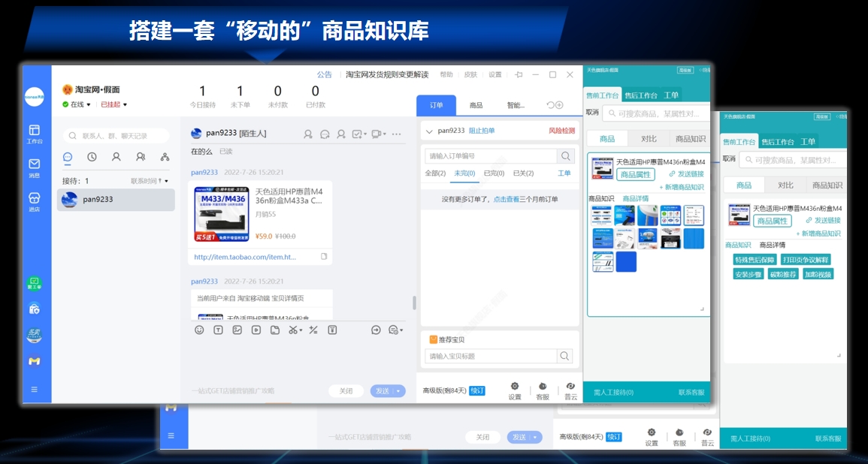Click the 特殊售后保障 knowledge button
Image resolution: width=868 pixels, height=464 pixels.
tap(754, 260)
